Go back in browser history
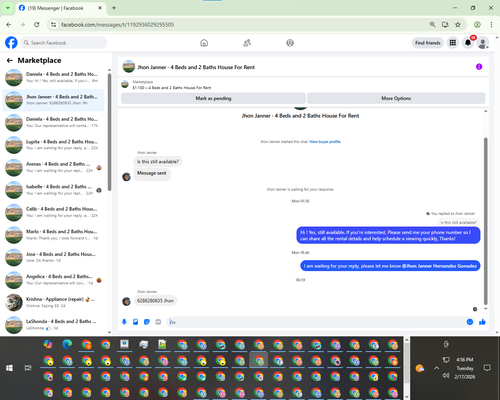 (x=9, y=24)
